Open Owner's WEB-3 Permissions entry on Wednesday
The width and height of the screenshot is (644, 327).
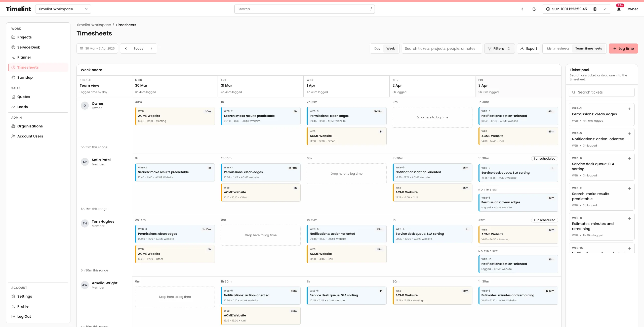(x=346, y=116)
